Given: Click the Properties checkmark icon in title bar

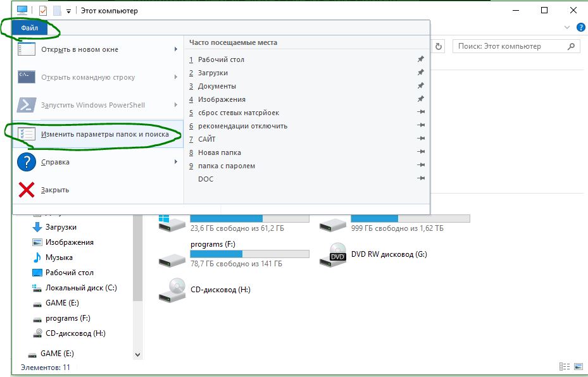Looking at the screenshot, I should pos(43,11).
